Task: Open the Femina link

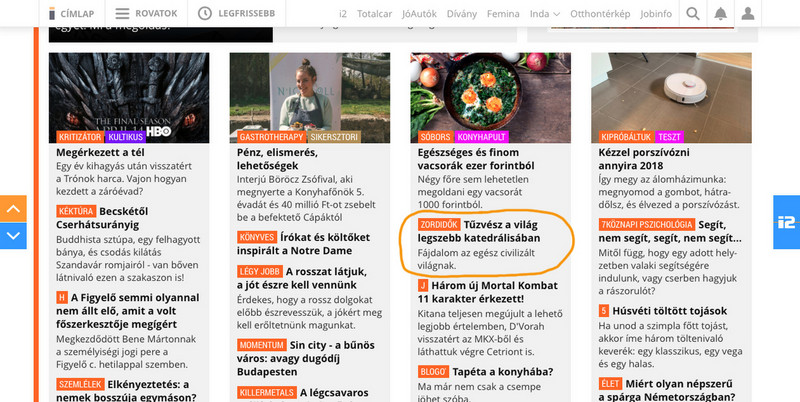Action: click(503, 14)
